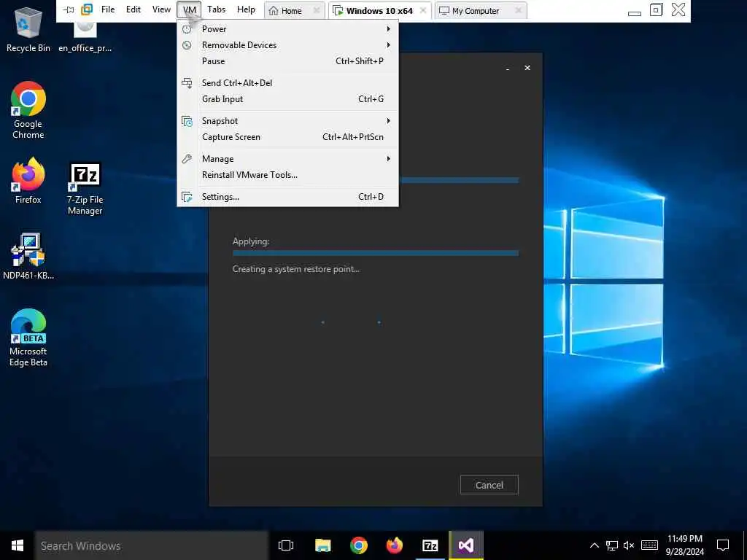
Task: Click the Removable Devices disc icon
Action: (x=187, y=45)
